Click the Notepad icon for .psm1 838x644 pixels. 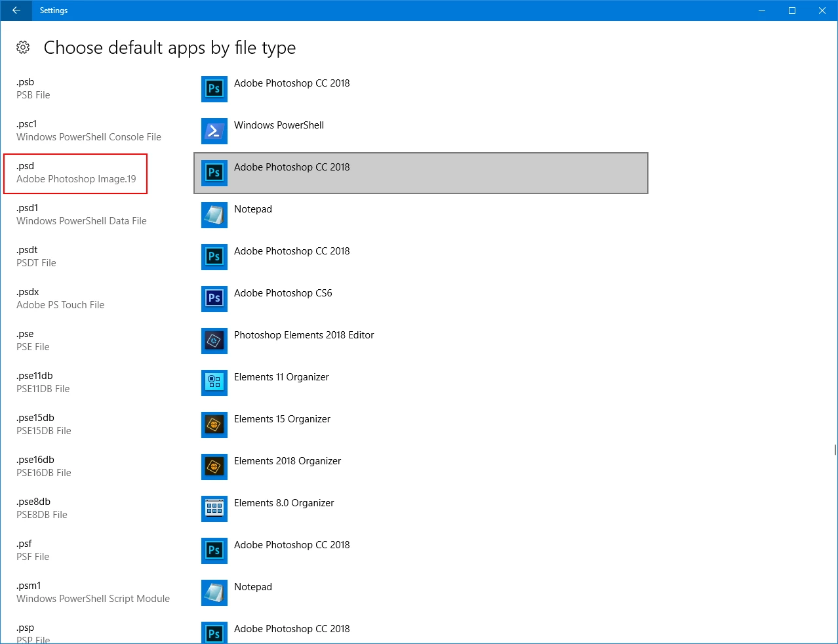[x=214, y=593]
